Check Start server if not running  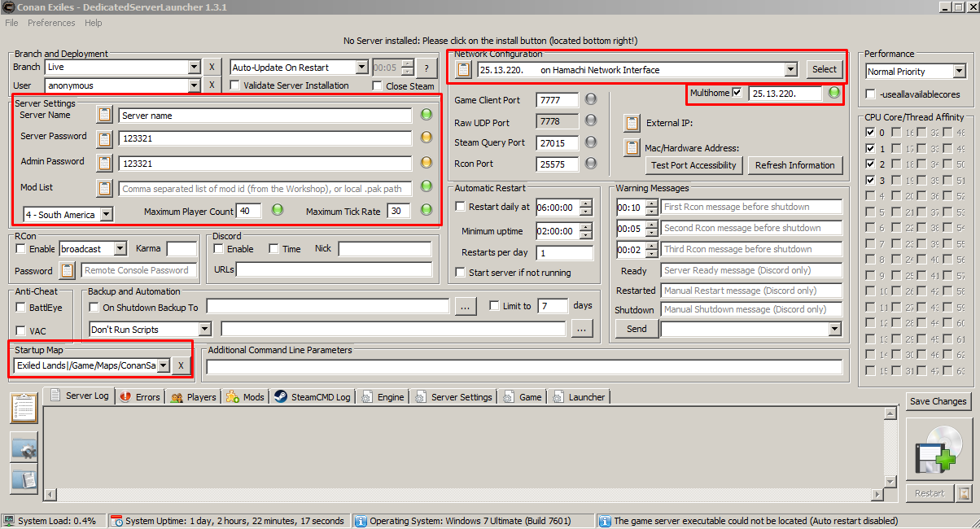[x=461, y=273]
